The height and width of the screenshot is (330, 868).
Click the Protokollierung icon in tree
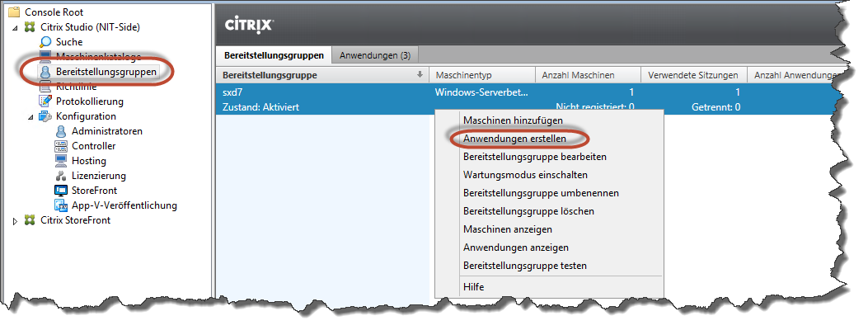pos(46,101)
